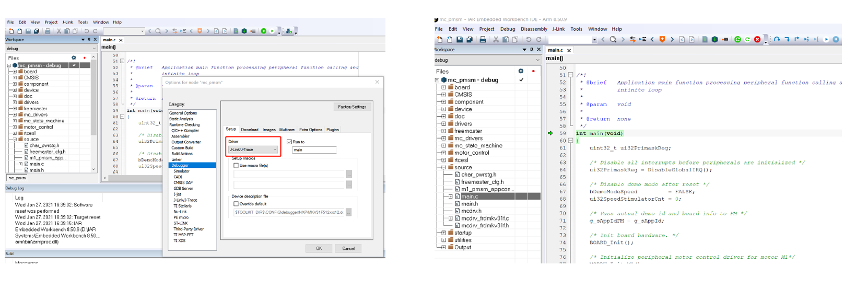The width and height of the screenshot is (868, 300).
Task: Toggle the Run to checkbox
Action: (x=289, y=142)
